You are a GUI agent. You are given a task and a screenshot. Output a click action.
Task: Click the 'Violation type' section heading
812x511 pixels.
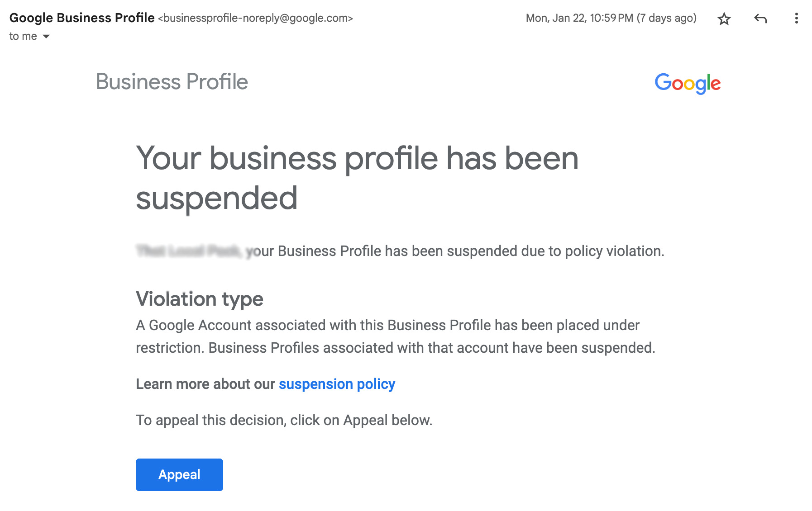pyautogui.click(x=200, y=298)
